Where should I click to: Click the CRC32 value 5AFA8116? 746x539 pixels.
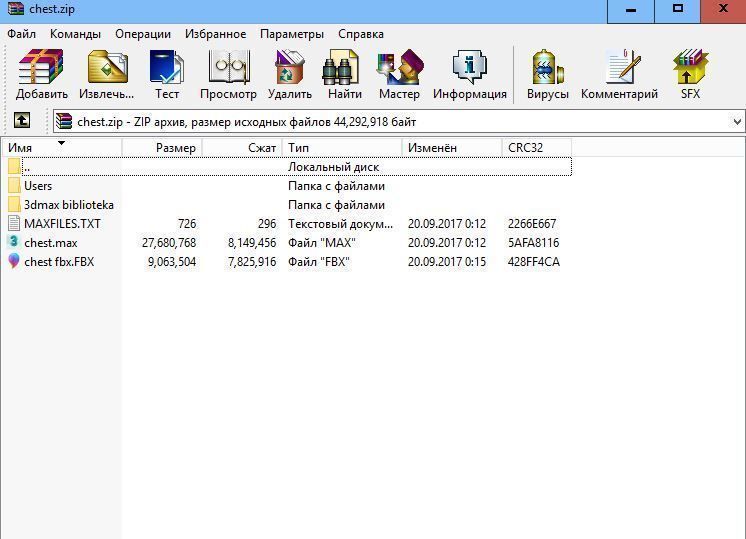click(533, 243)
